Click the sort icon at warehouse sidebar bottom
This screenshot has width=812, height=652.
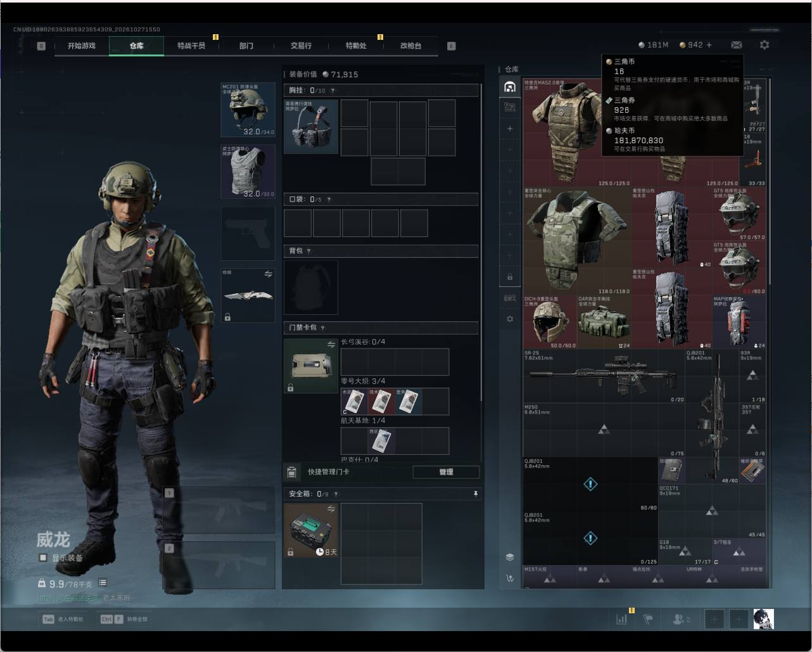point(510,578)
